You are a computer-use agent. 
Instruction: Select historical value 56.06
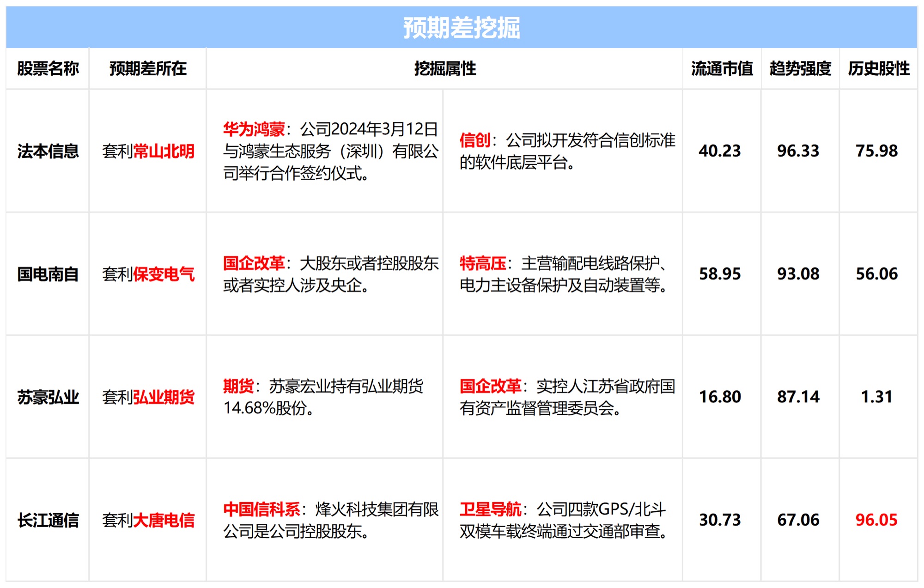point(877,274)
